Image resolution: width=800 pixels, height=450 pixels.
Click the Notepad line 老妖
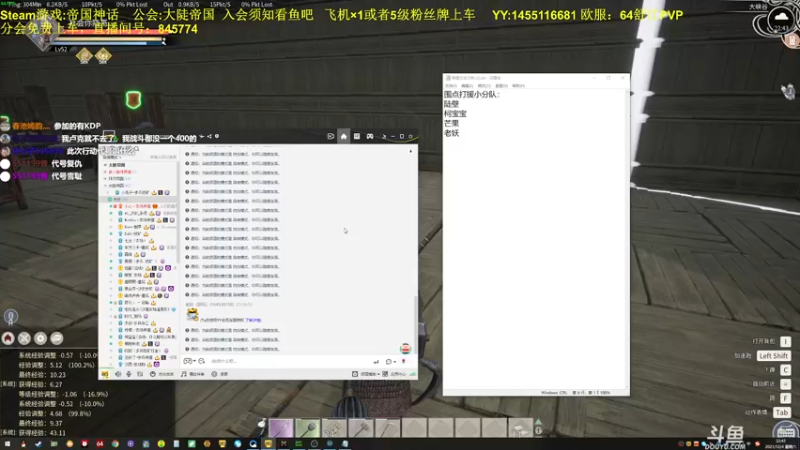(452, 133)
